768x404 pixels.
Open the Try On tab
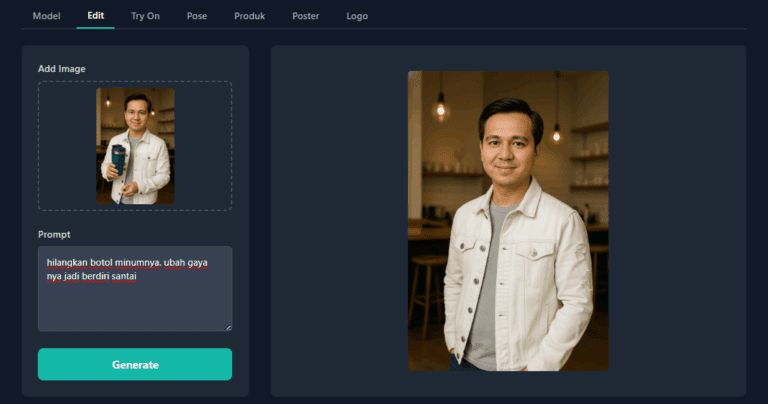145,16
